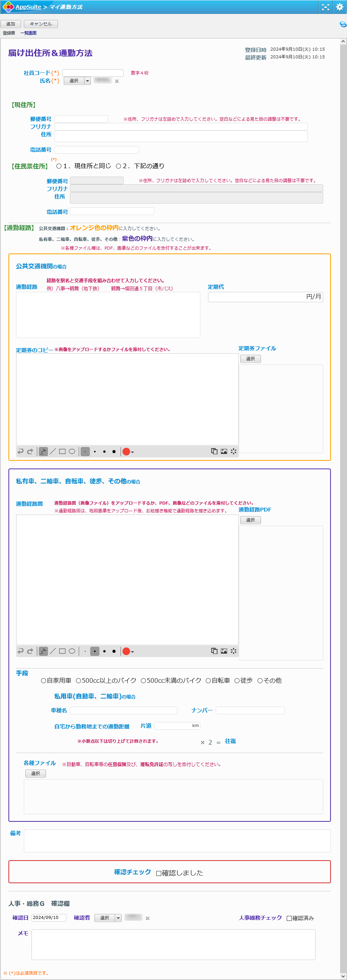Click red color swatch in 定期券のコピー toolbar

pos(126,452)
